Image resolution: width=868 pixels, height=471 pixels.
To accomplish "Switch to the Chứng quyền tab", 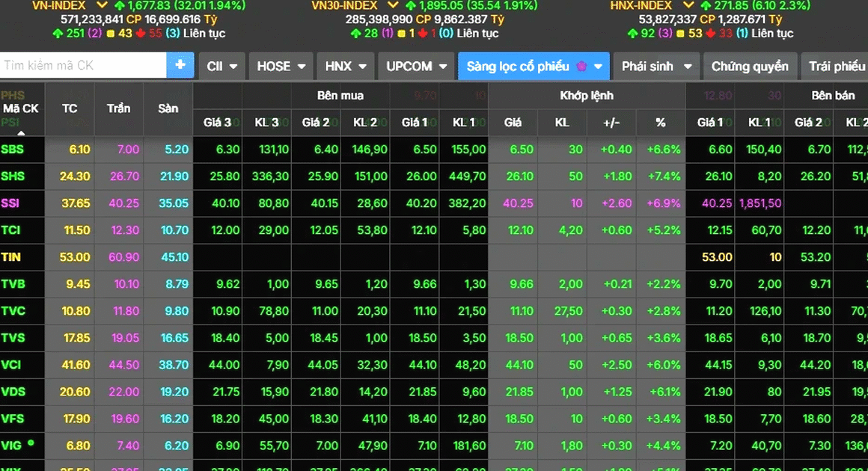I will (749, 67).
